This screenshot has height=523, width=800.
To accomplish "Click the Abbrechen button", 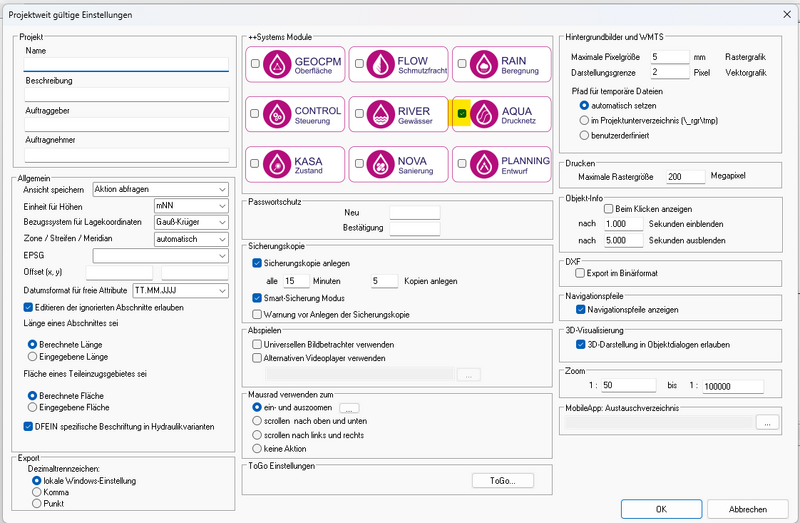I will [x=747, y=509].
